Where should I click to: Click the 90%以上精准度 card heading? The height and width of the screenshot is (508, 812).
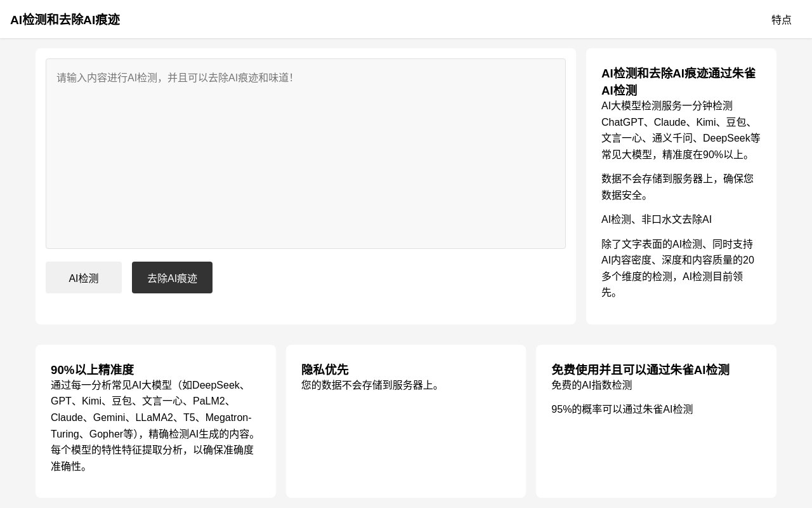pyautogui.click(x=92, y=370)
